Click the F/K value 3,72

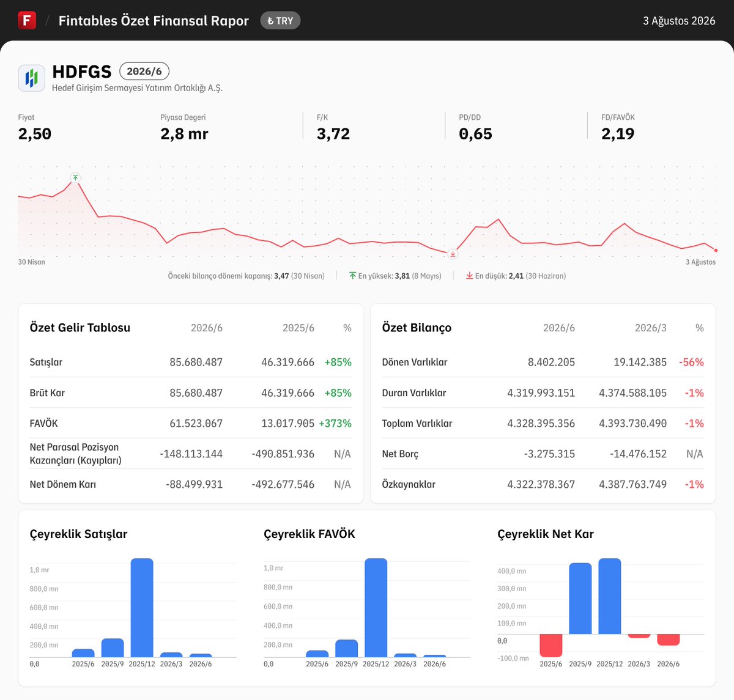click(x=333, y=134)
